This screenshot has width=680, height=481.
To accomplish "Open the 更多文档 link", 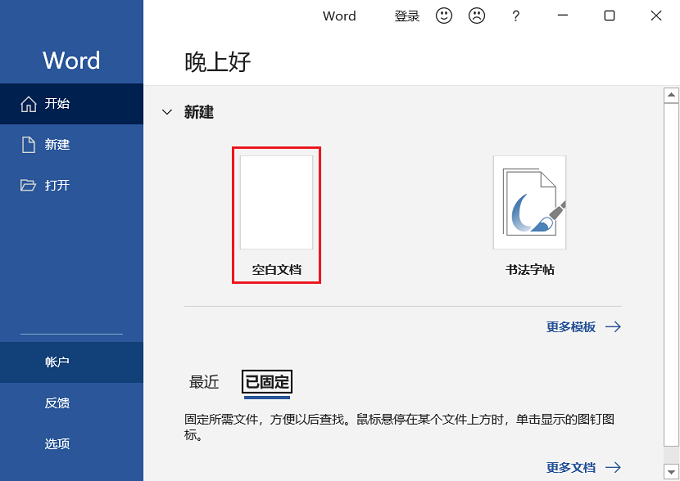I will [x=571, y=467].
